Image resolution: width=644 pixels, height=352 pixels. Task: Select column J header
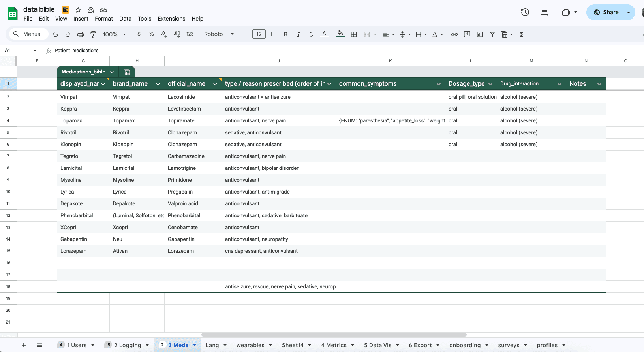click(279, 61)
